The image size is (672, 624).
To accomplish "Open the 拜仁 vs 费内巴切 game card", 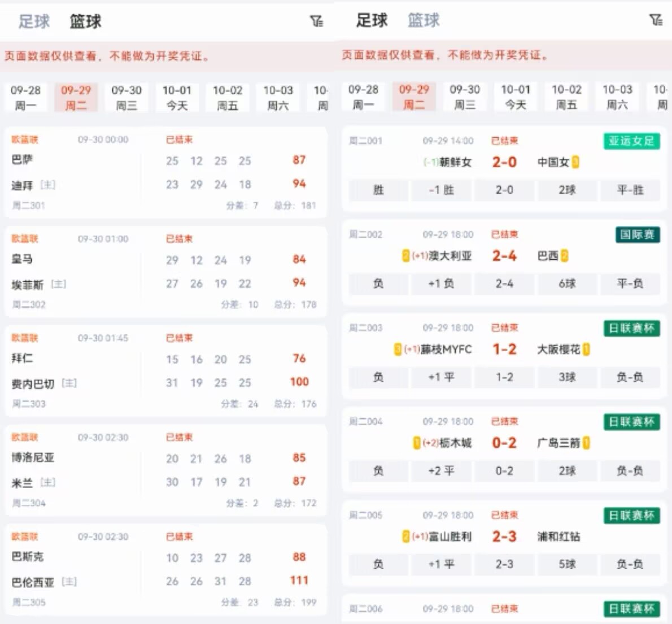I will tap(166, 371).
